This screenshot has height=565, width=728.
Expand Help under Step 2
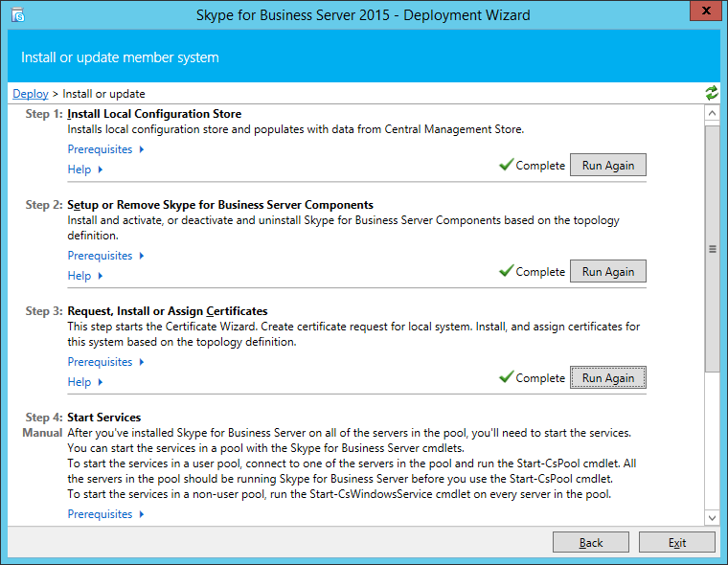click(85, 276)
